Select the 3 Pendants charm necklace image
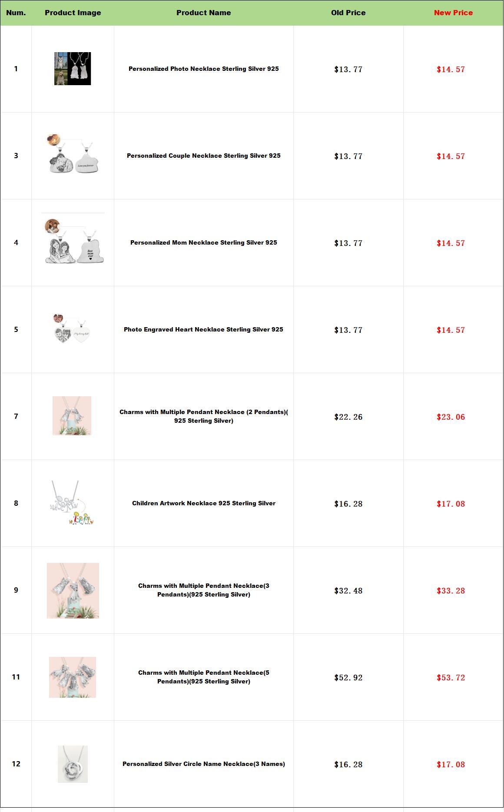The width and height of the screenshot is (504, 812). coord(73,590)
